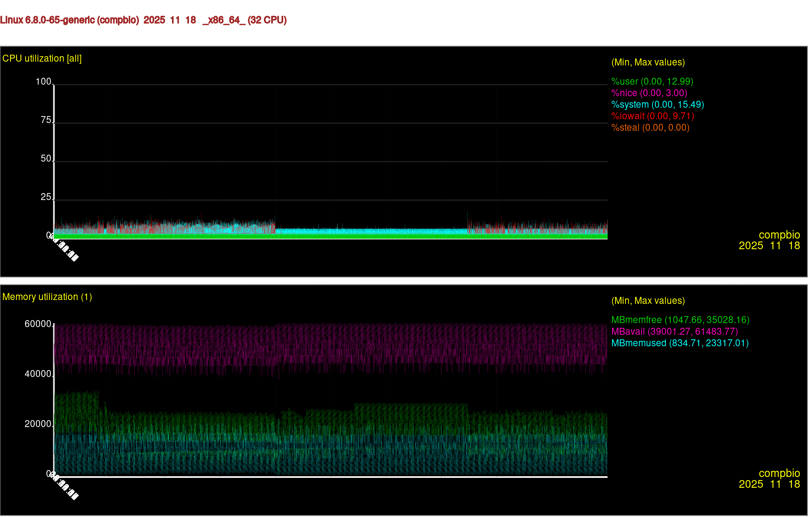
Task: Click the compbio hostname label in memory chart
Action: click(779, 473)
